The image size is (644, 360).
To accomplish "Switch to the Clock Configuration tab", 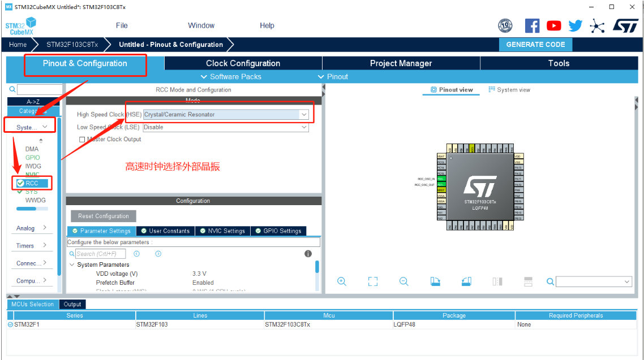I will pos(243,63).
